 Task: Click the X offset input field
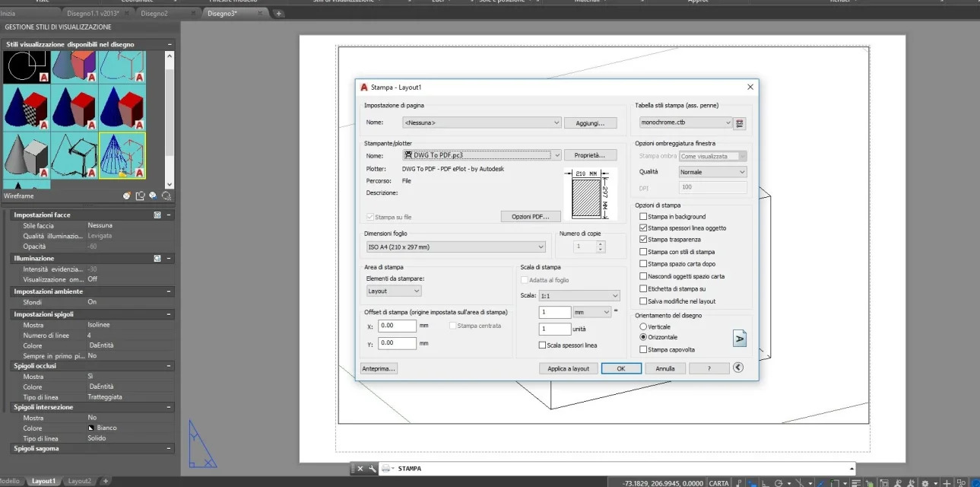click(x=397, y=326)
